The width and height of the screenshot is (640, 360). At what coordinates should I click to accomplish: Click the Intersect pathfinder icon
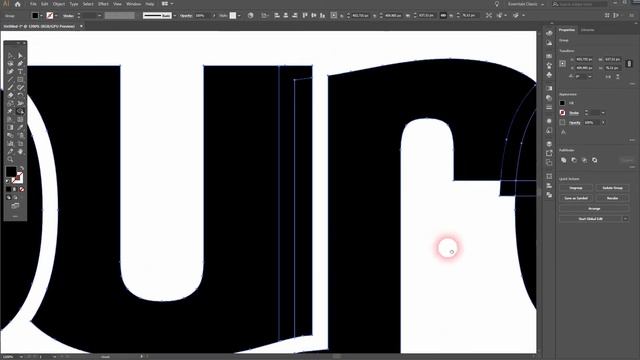pos(584,160)
